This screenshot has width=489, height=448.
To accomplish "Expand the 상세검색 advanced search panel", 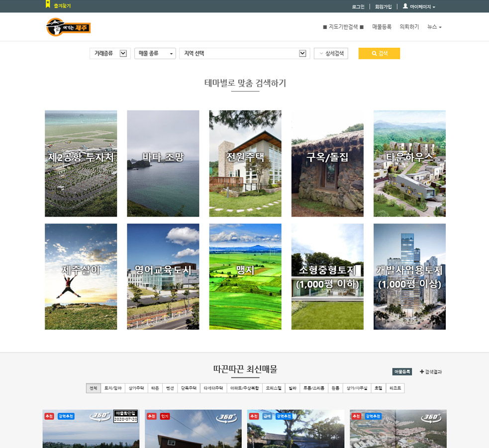I will [x=331, y=53].
